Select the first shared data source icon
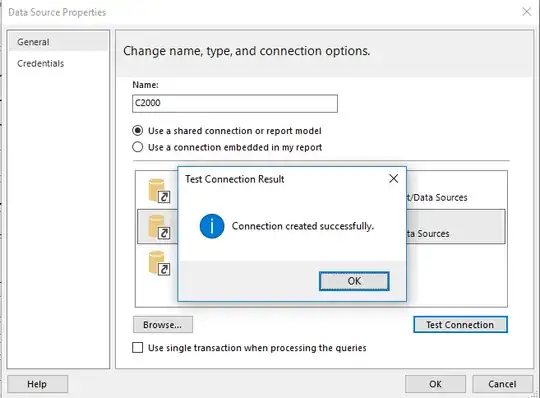 tap(159, 191)
